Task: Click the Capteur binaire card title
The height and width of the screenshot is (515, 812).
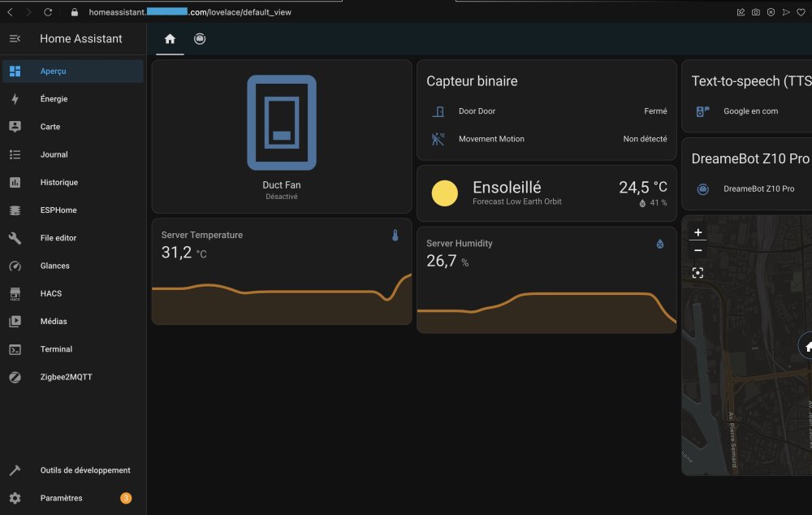Action: [472, 81]
